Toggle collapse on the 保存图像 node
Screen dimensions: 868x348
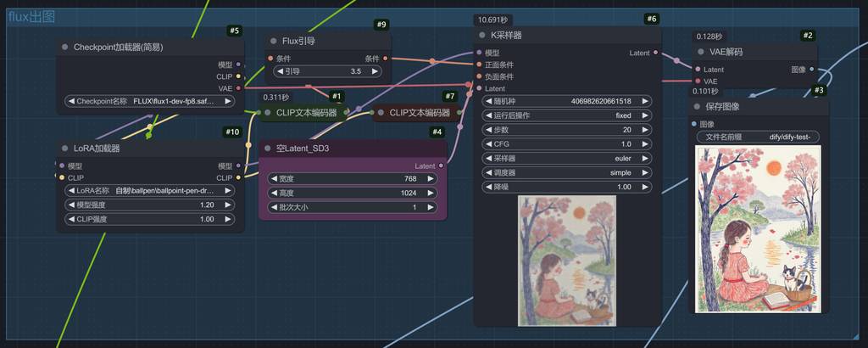coord(698,106)
